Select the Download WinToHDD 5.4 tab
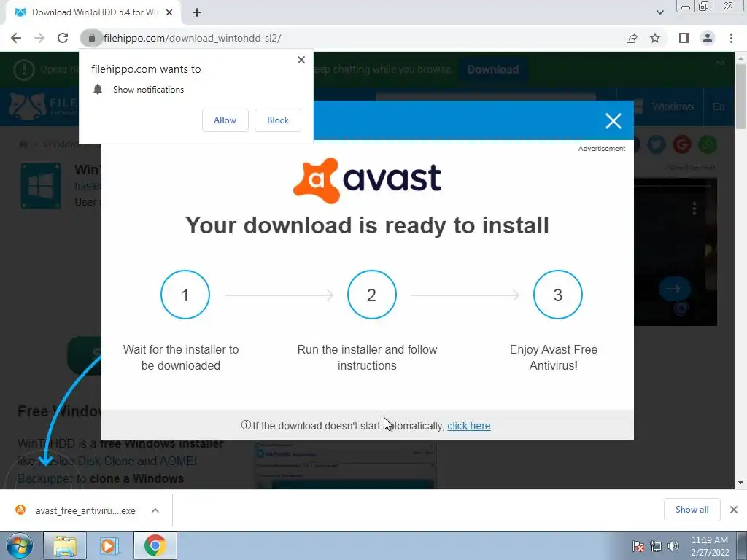747x560 pixels. (x=93, y=12)
